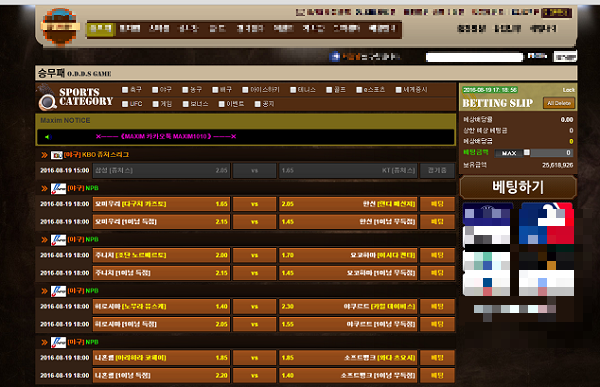Click the All Delete button
Viewport: 600px width, 387px height.
(x=559, y=103)
